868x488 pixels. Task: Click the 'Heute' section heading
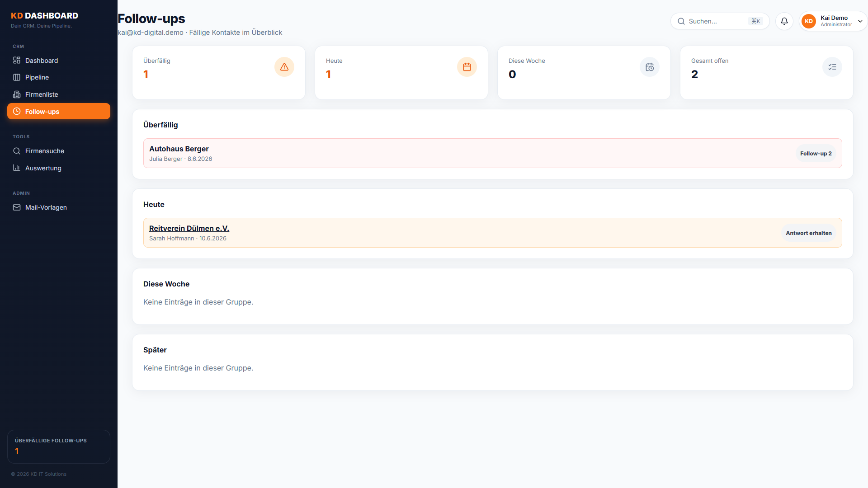(x=154, y=204)
